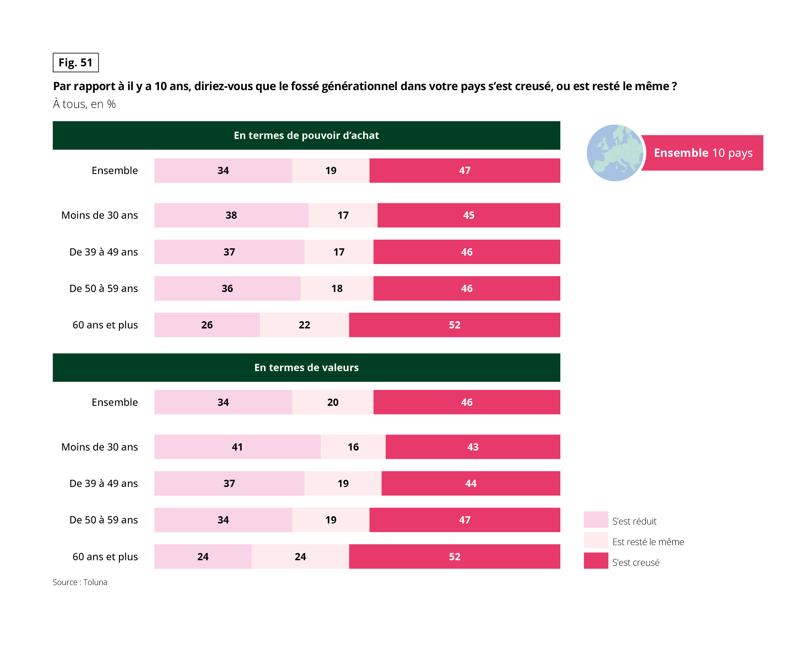This screenshot has width=812, height=650.
Task: Click the "En termes de pouvoir d'achat" header
Action: coord(306,135)
